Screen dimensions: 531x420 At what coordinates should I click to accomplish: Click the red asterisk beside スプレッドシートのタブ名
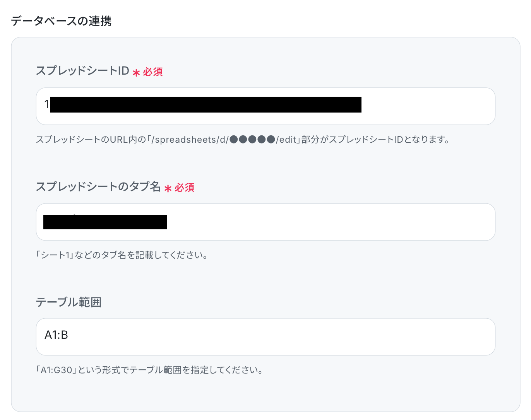(x=168, y=188)
